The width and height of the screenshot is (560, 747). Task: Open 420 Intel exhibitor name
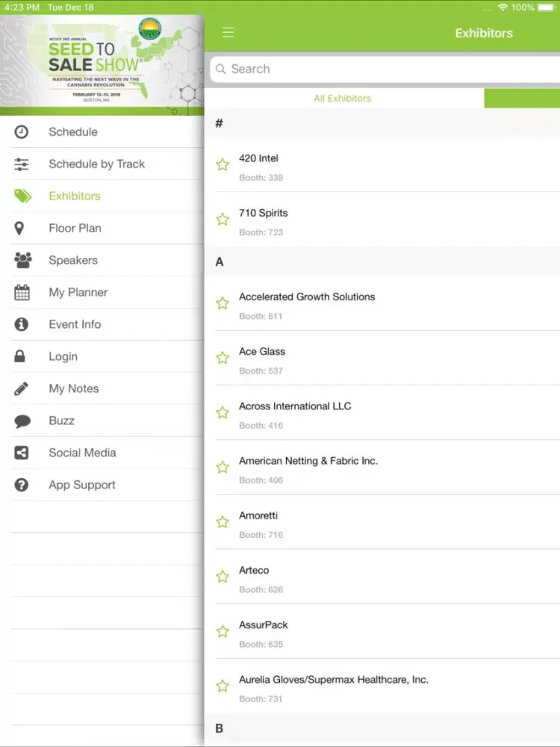pyautogui.click(x=258, y=158)
